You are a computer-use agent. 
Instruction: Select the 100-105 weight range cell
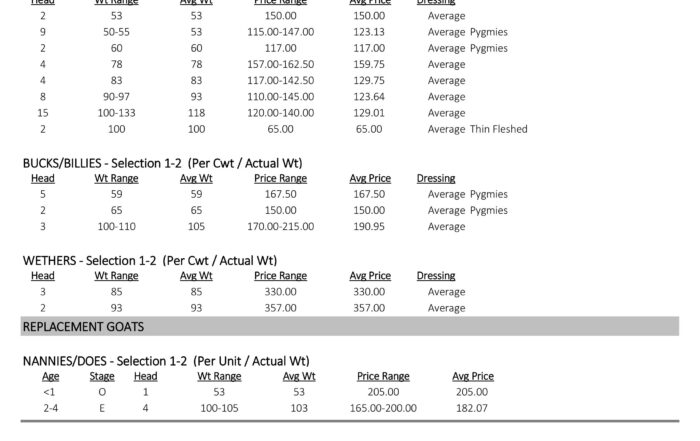pos(219,408)
